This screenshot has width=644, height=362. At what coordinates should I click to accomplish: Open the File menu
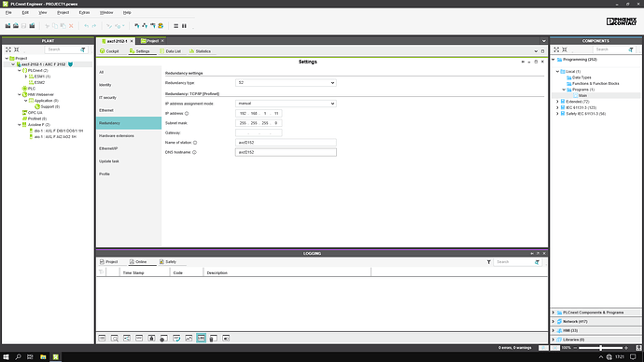[8, 13]
